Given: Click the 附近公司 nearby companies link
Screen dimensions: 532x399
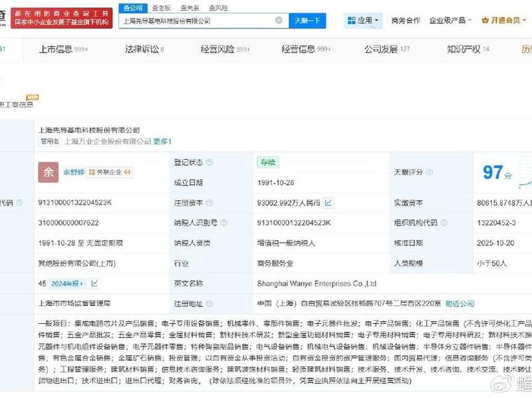Looking at the screenshot, I should 460,303.
